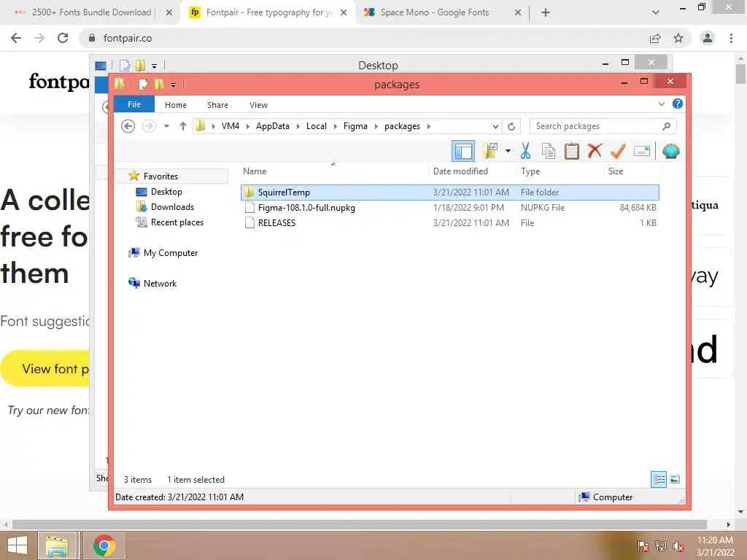Open the Desktop window's quick access dropdown
747x560 pixels.
(155, 66)
